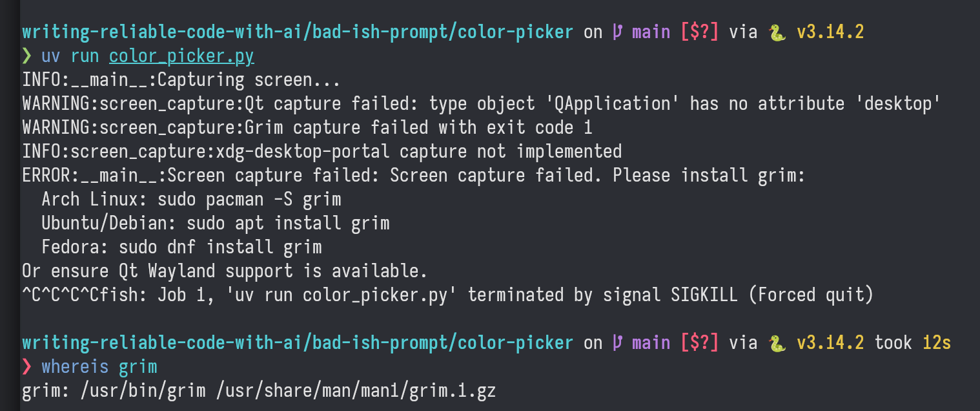Open the underlined color_picker.py file link
This screenshot has width=980, height=411.
pos(181,56)
